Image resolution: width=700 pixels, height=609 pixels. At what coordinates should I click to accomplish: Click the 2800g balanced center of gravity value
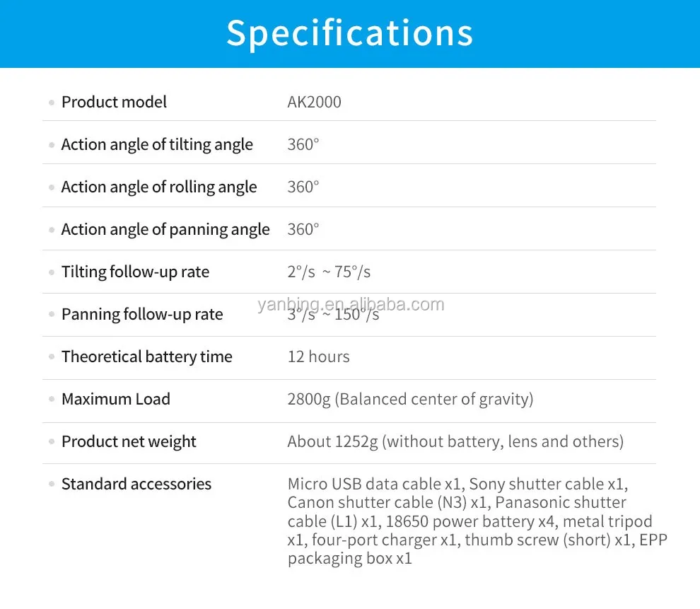[410, 399]
